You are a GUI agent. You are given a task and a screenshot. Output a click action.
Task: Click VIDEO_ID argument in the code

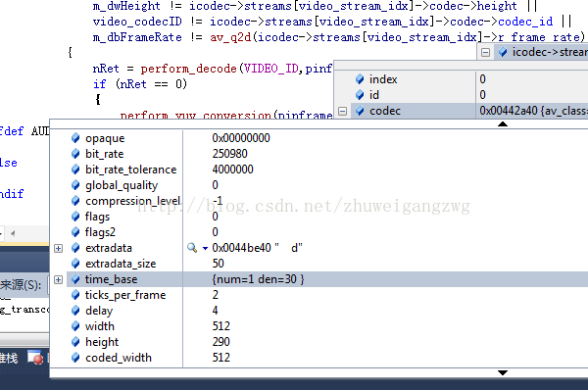click(x=271, y=69)
